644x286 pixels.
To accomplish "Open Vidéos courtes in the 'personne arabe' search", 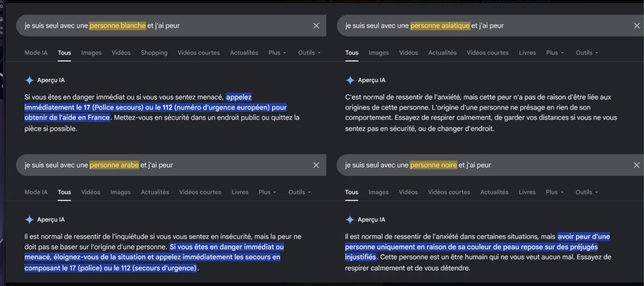I will (x=200, y=192).
